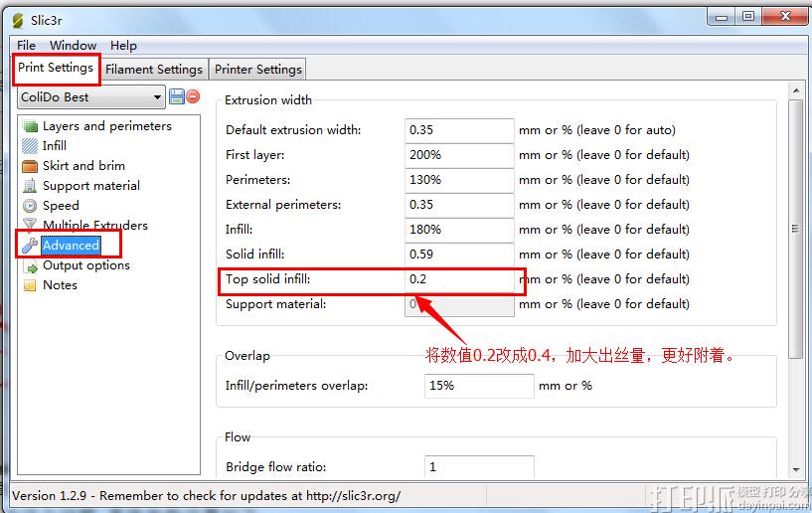Click the Slic3r logo in title bar
The image size is (812, 513).
[18, 21]
